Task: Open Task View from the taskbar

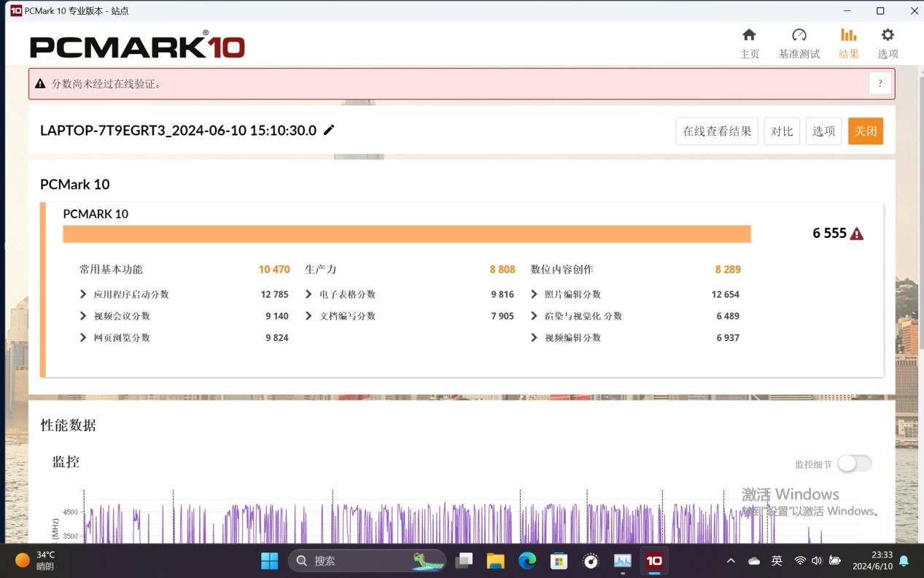Action: tap(464, 560)
